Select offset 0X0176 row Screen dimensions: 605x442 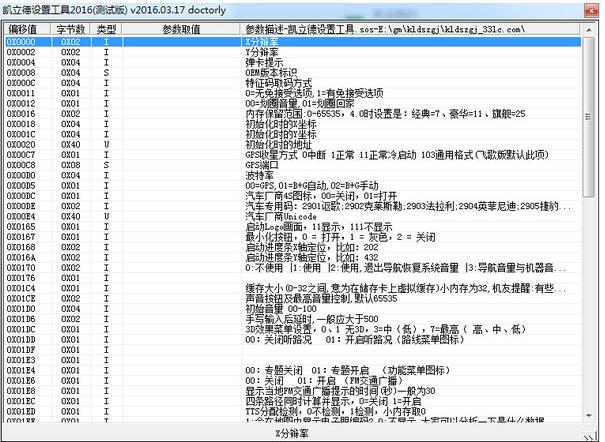[292, 278]
